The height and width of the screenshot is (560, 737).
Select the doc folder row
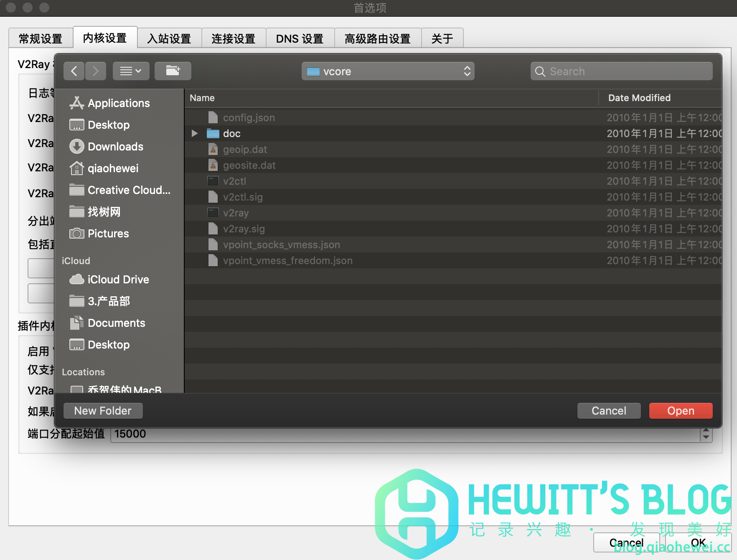click(453, 133)
